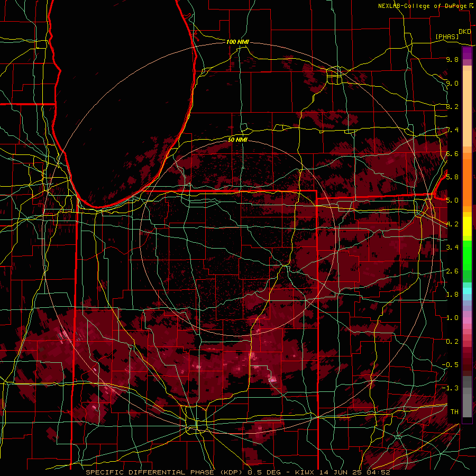This screenshot has width=476, height=476.
Task: Click the 1.0 color scale value
Action: click(x=452, y=318)
